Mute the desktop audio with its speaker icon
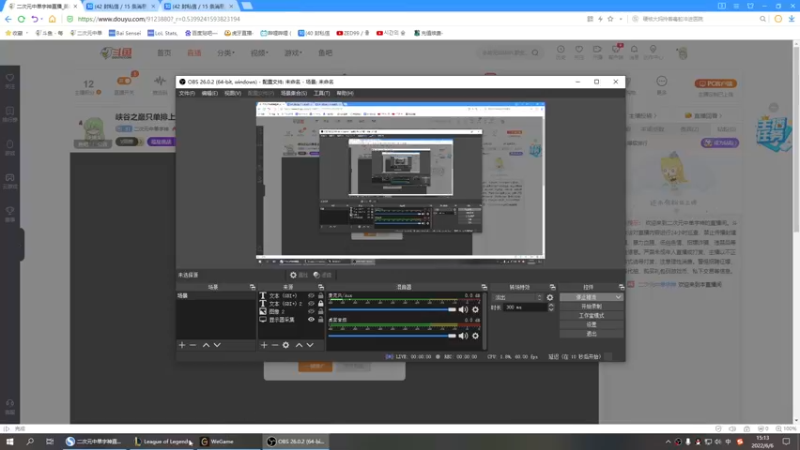The width and height of the screenshot is (800, 450). (x=463, y=336)
